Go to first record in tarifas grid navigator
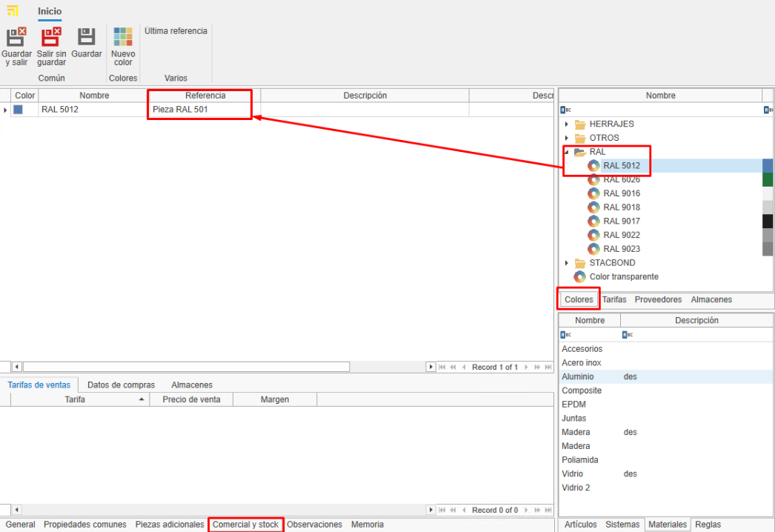 [x=442, y=510]
